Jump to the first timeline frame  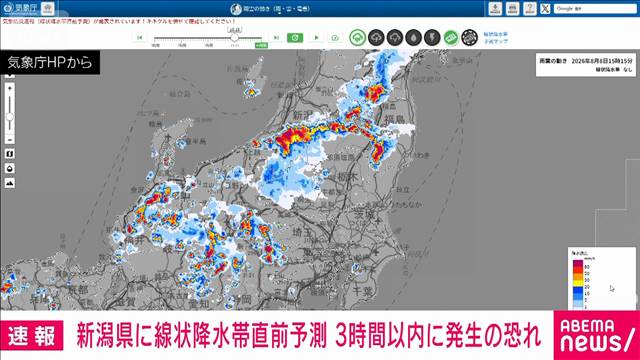point(140,38)
